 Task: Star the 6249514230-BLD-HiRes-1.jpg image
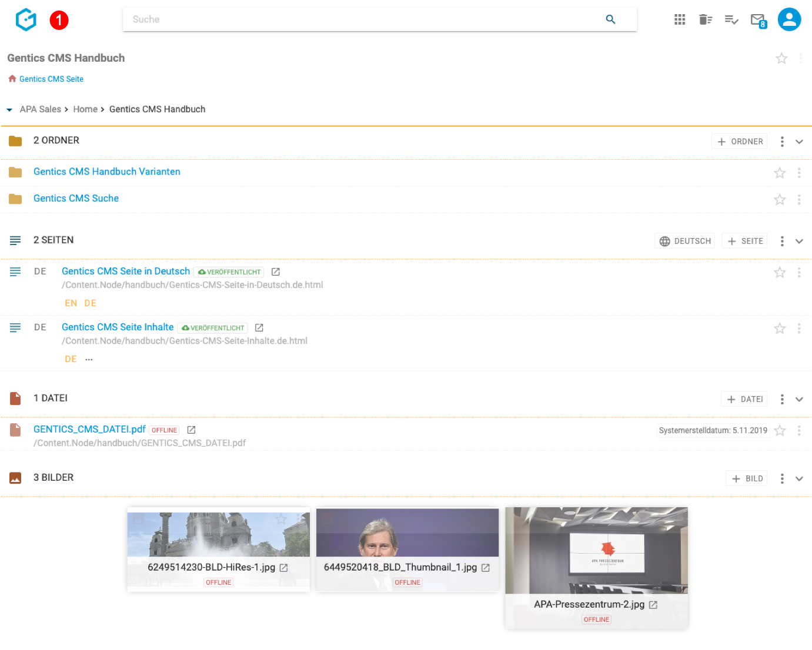point(281,519)
